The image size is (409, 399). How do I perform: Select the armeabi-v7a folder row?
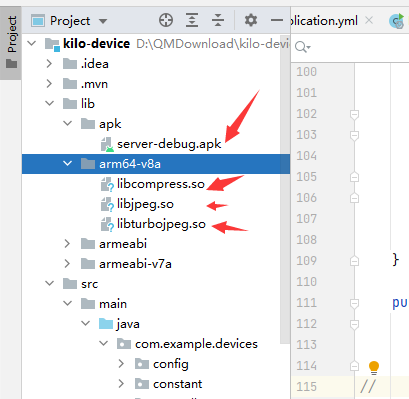click(156, 264)
